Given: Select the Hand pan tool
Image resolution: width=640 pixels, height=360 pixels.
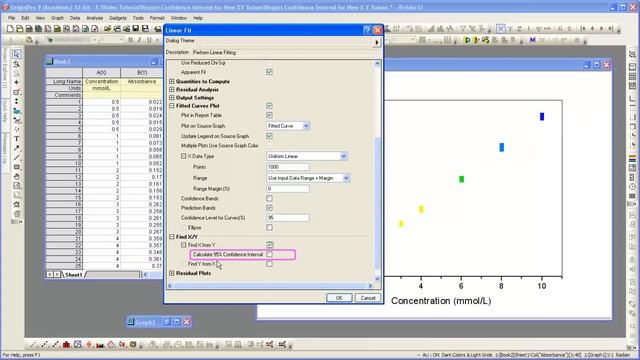Looking at the screenshot, I should [16, 176].
